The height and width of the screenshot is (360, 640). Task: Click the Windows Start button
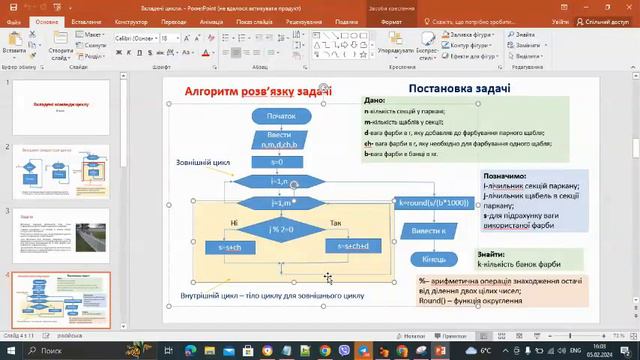(11, 351)
